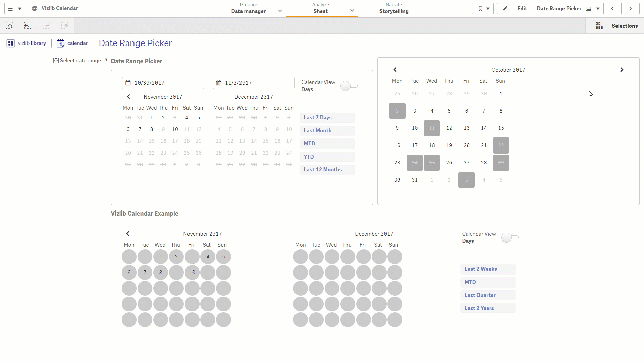
Task: Click the 11/2/2017 end date field
Action: (254, 83)
